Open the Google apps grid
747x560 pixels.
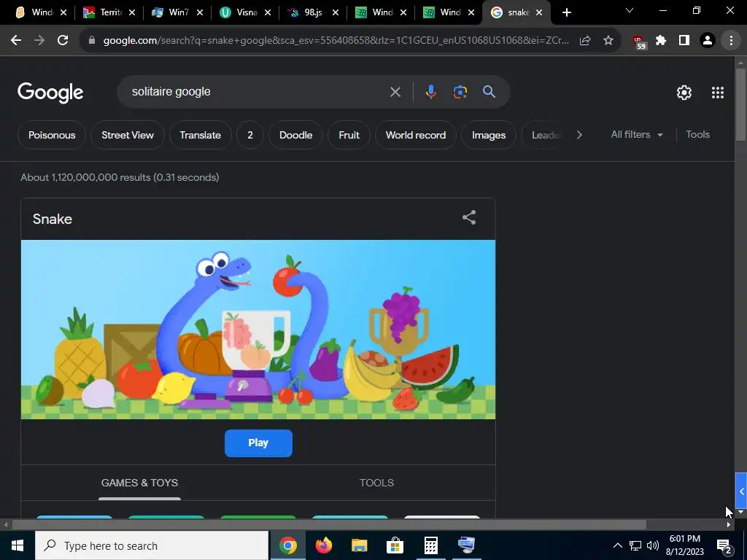tap(718, 93)
